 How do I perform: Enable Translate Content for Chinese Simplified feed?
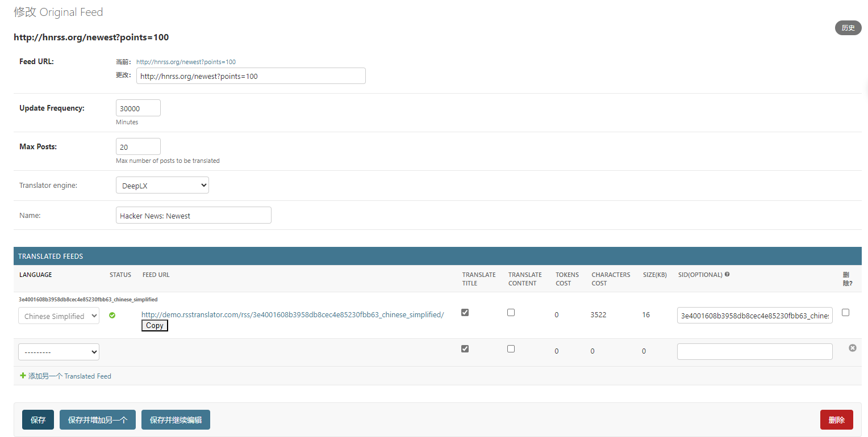coord(511,312)
